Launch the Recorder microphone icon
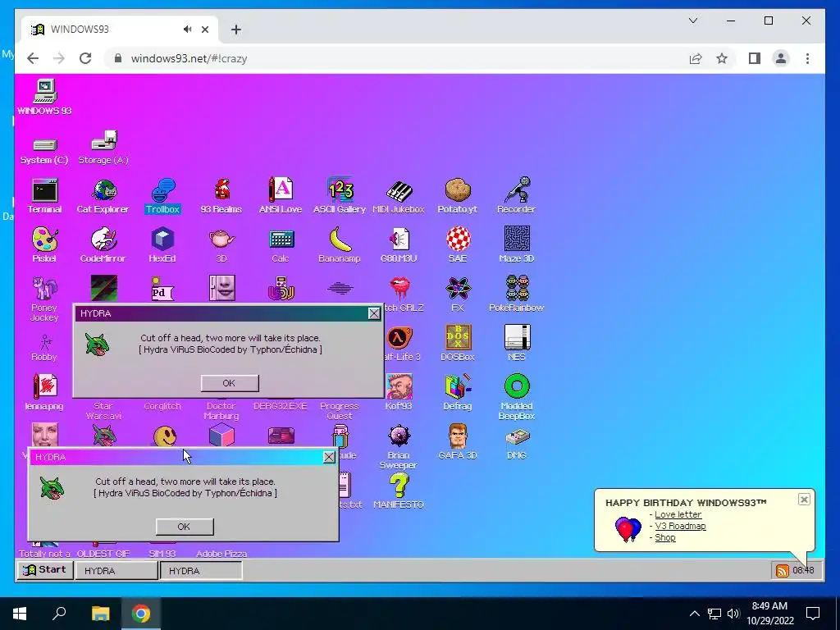Screen dimensions: 840x630 pyautogui.click(x=516, y=196)
